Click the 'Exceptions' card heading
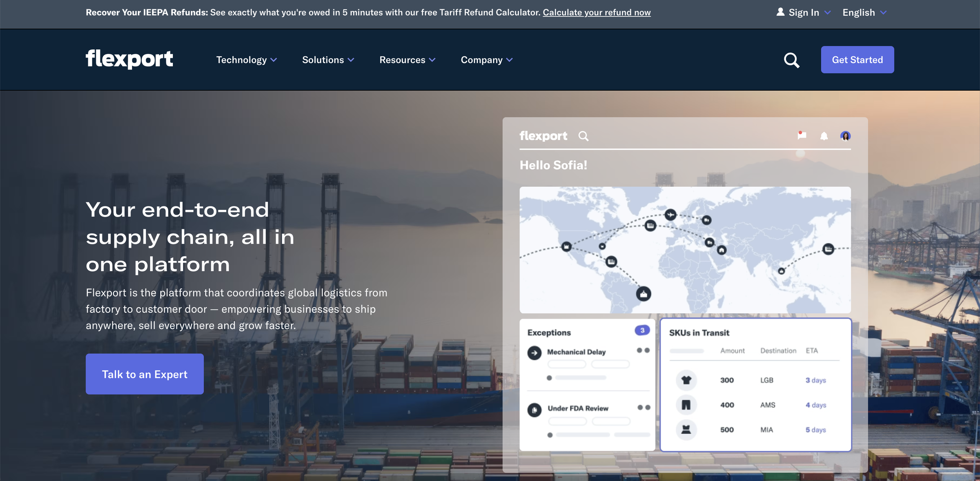The width and height of the screenshot is (980, 481). pos(549,333)
